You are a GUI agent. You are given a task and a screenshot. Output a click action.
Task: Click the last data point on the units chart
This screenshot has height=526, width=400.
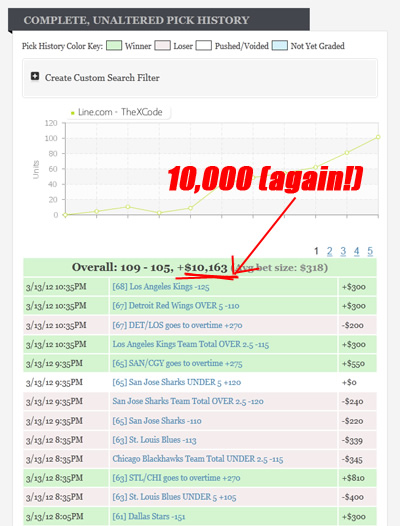tap(378, 137)
